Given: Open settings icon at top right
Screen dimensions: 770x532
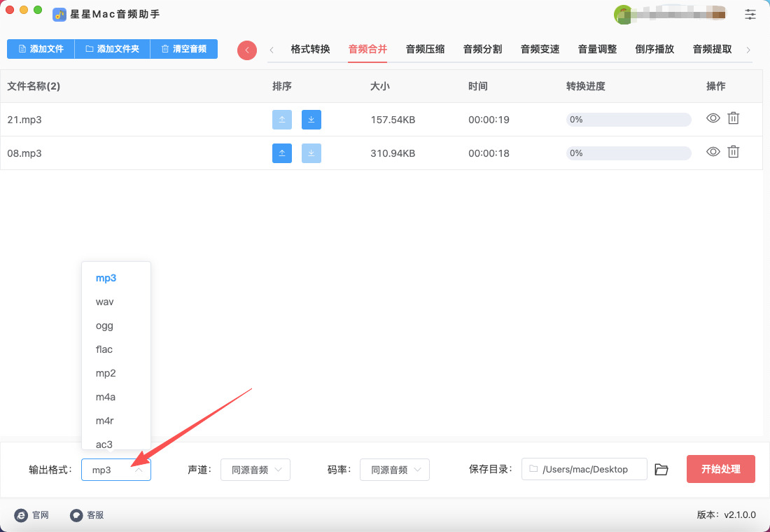Looking at the screenshot, I should click(x=750, y=14).
